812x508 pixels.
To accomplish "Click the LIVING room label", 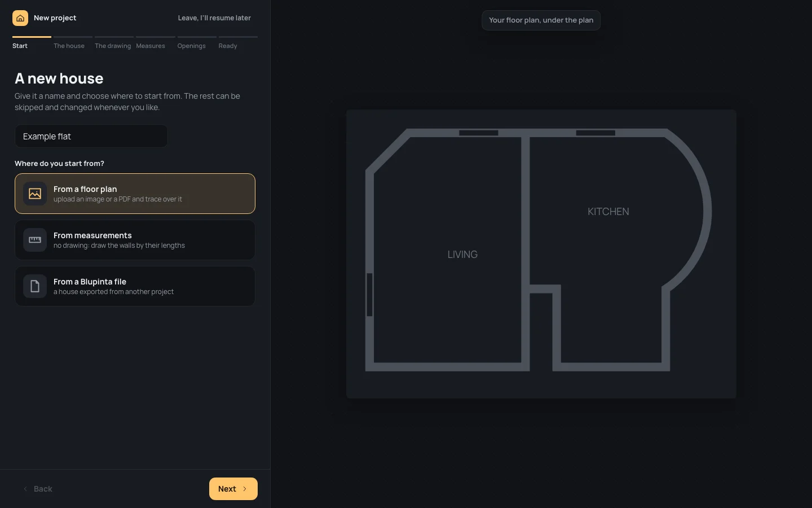I will pyautogui.click(x=462, y=255).
